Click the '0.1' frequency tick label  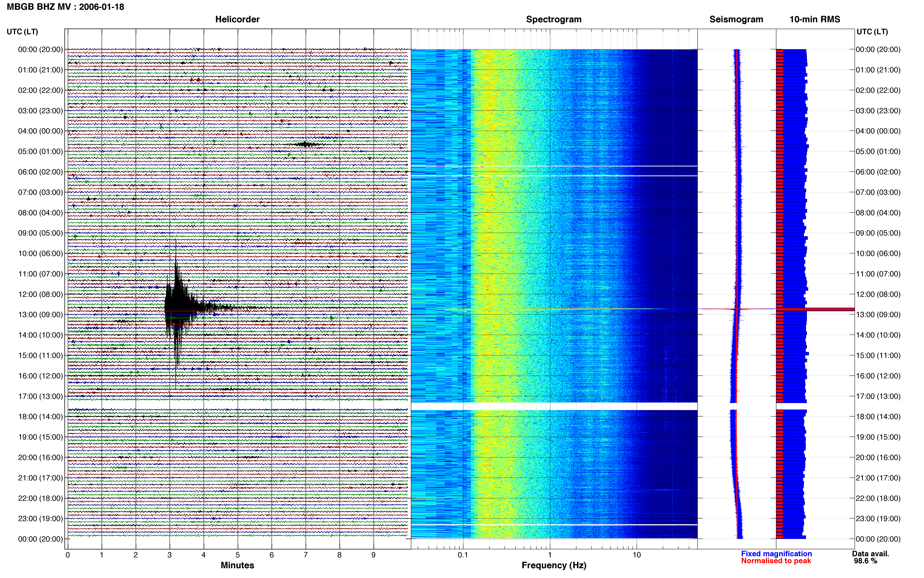(463, 555)
